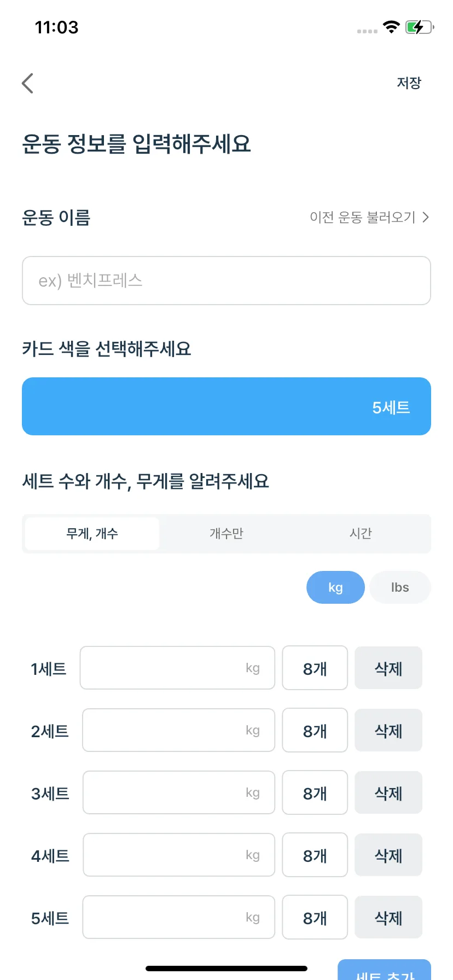Open rep count 8개 for 5세트

click(x=315, y=917)
